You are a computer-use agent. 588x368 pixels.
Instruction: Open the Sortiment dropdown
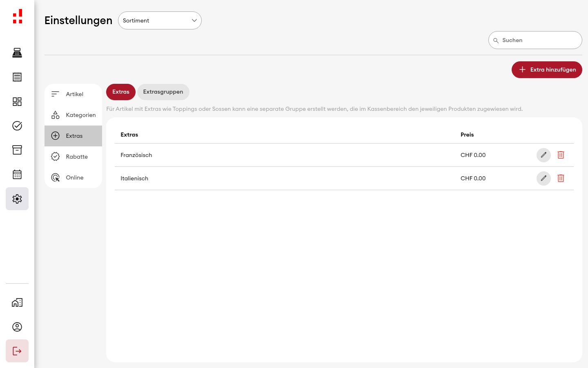tap(160, 20)
